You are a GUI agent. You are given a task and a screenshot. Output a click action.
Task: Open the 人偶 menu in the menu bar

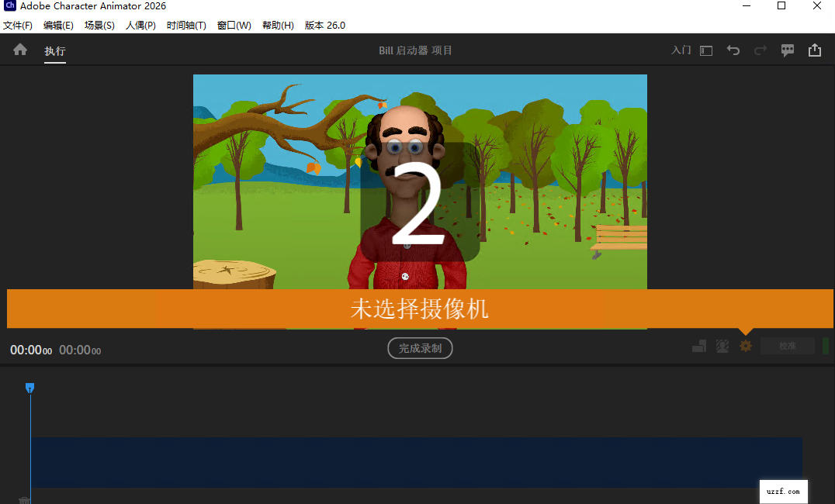(140, 25)
